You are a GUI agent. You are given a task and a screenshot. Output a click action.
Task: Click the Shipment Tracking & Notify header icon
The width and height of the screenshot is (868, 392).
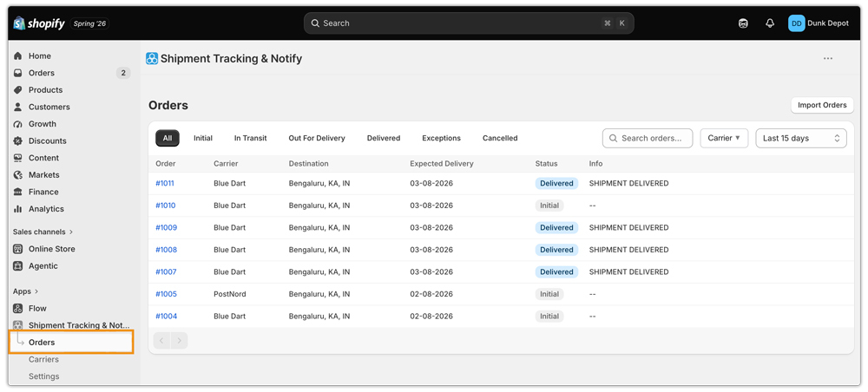click(x=152, y=59)
